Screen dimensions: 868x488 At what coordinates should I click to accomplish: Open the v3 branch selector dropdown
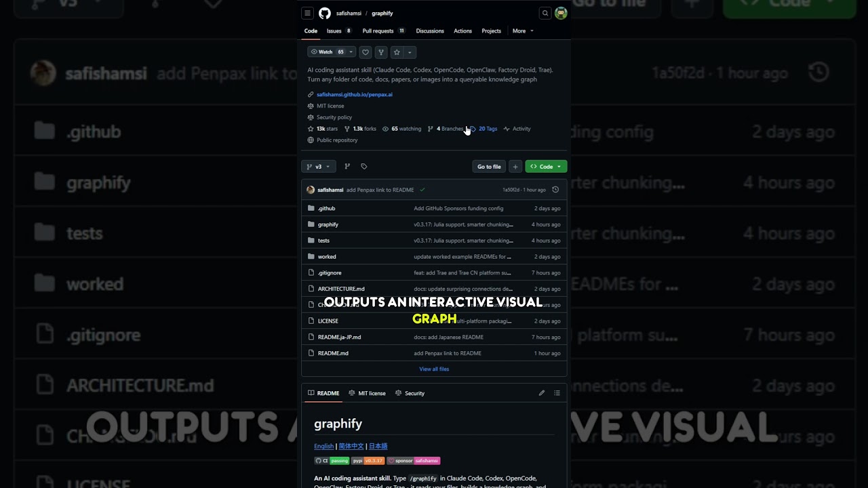pyautogui.click(x=318, y=167)
